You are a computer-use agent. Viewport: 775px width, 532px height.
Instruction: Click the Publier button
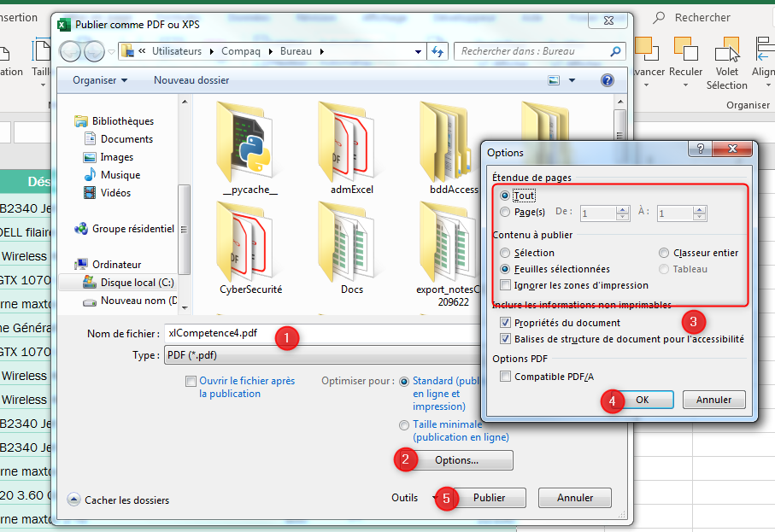pyautogui.click(x=490, y=498)
